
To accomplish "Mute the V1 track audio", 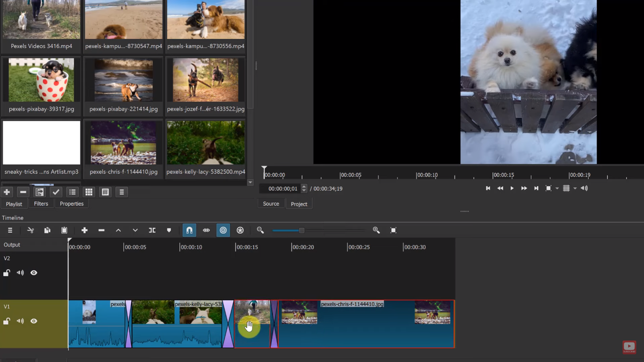I will pyautogui.click(x=20, y=321).
